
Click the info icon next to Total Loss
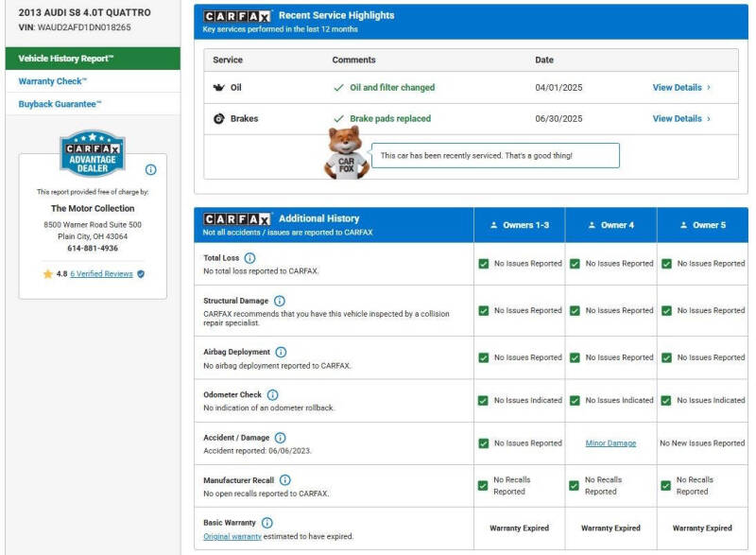click(249, 257)
